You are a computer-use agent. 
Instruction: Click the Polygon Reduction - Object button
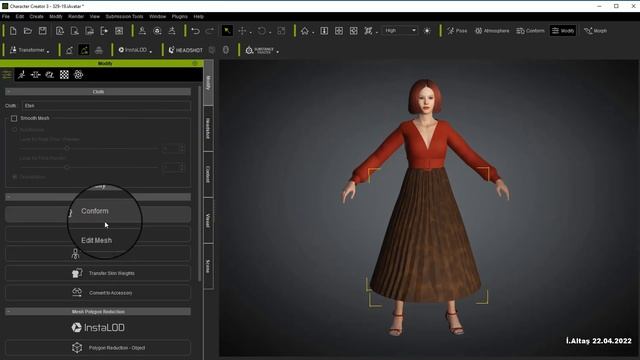point(98,348)
